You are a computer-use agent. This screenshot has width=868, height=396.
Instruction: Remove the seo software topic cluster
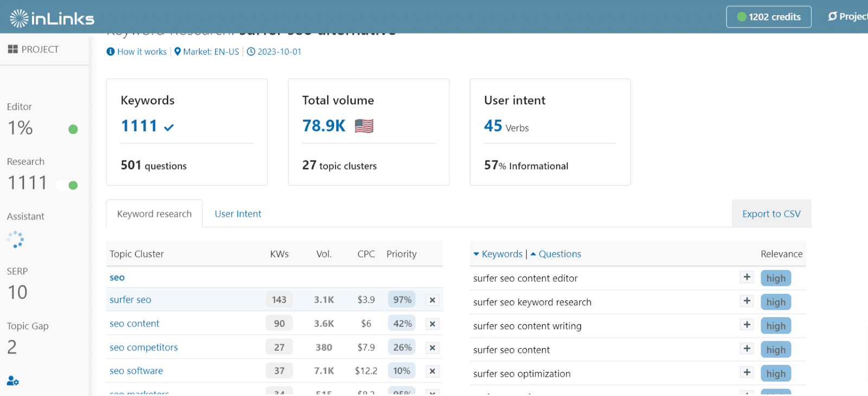click(x=432, y=371)
